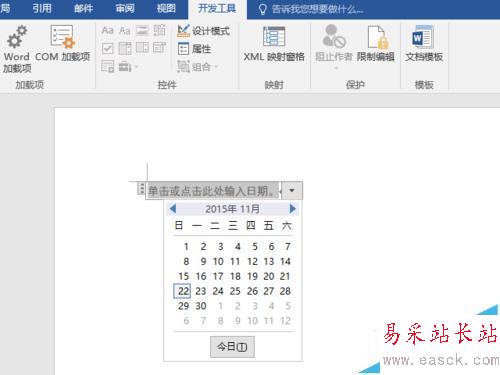The image size is (500, 375).
Task: Select November 30 in the calendar
Action: 201,306
